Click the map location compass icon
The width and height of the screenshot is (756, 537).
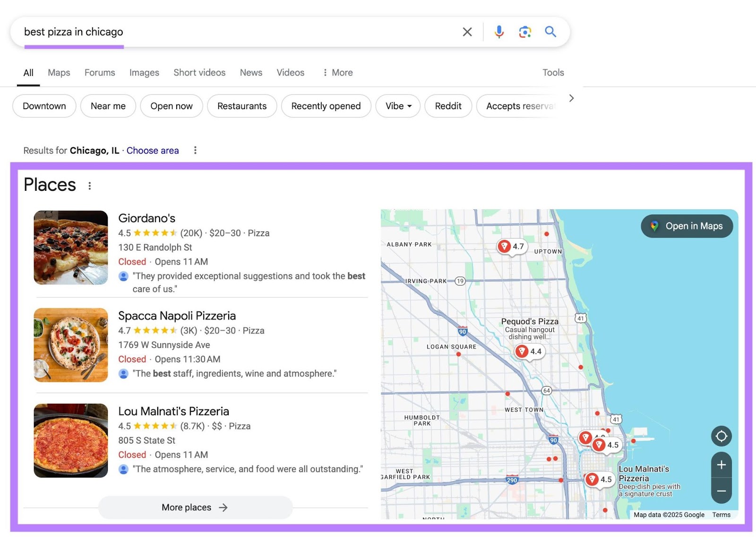(x=722, y=436)
